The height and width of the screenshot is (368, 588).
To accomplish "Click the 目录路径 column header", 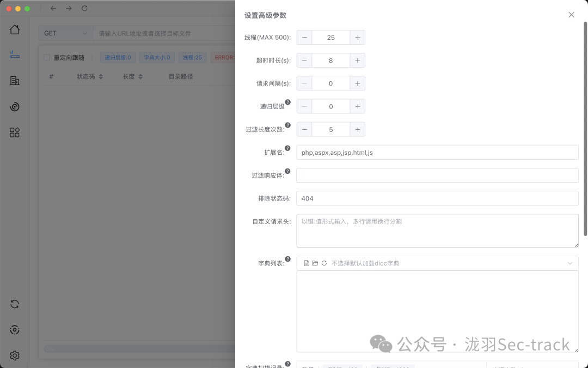I will (x=181, y=77).
